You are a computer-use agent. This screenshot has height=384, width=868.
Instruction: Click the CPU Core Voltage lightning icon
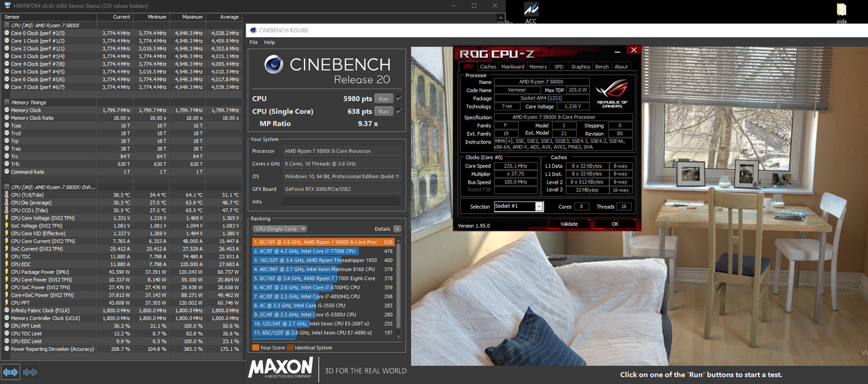tap(7, 218)
